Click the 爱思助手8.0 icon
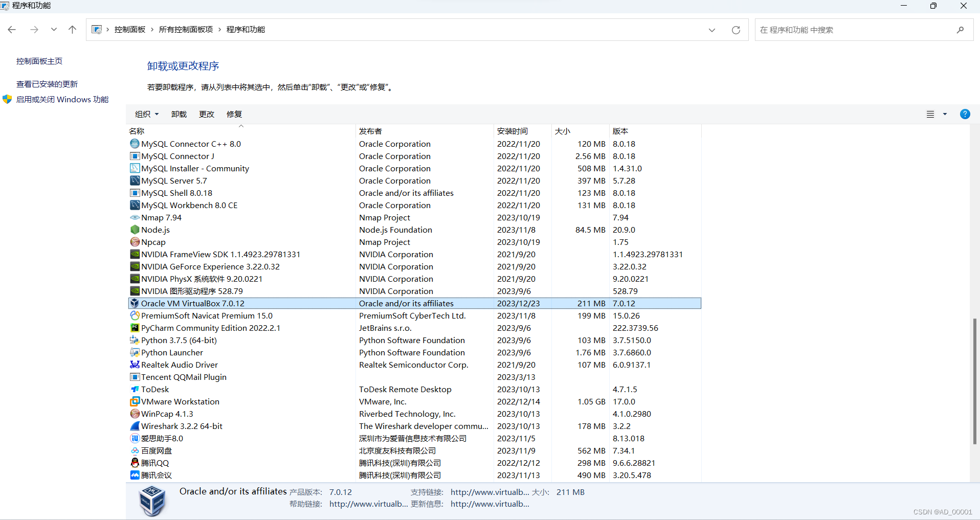Screen dimensions: 980x520 (135, 438)
